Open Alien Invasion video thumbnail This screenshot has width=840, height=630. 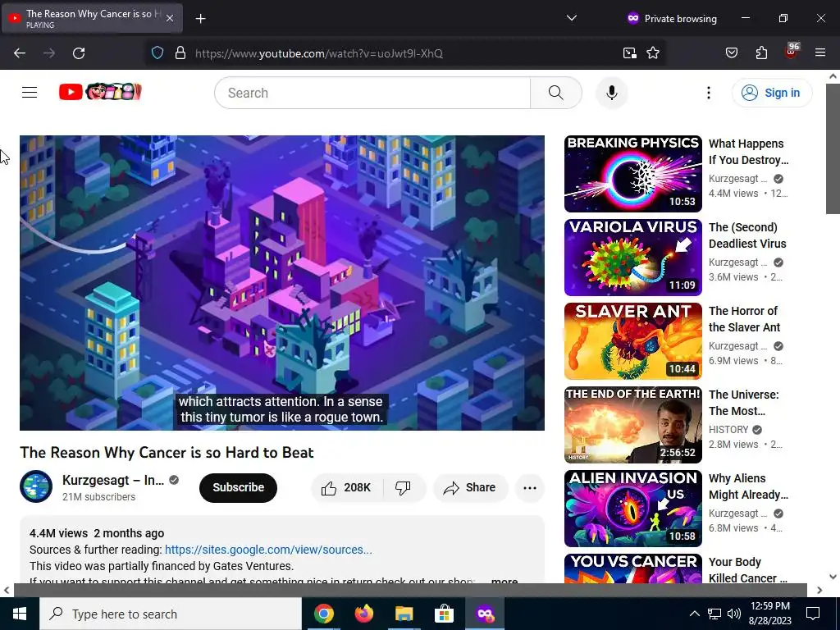pyautogui.click(x=632, y=508)
